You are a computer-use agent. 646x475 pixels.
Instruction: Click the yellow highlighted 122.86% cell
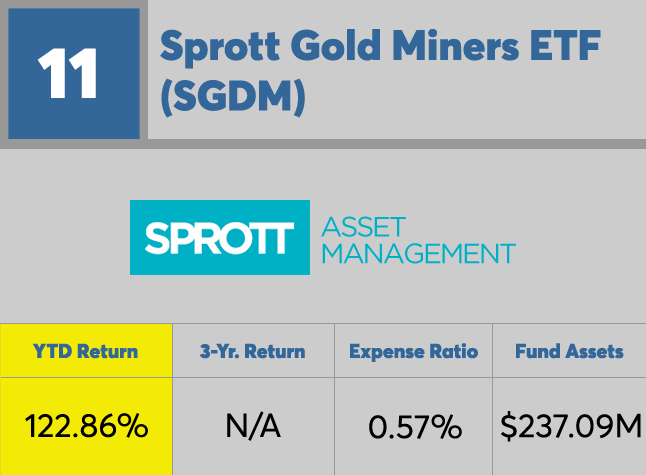(86, 427)
